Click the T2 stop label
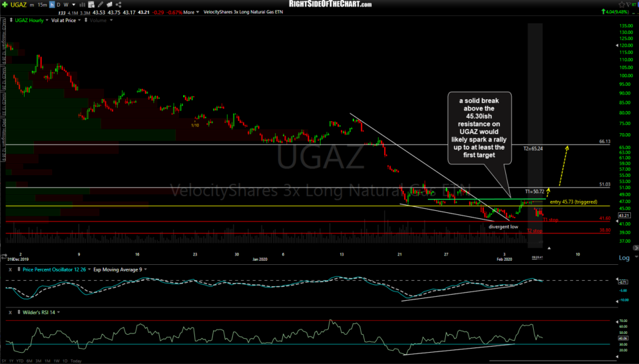Viewport: 639px width, 364px height. click(x=534, y=231)
